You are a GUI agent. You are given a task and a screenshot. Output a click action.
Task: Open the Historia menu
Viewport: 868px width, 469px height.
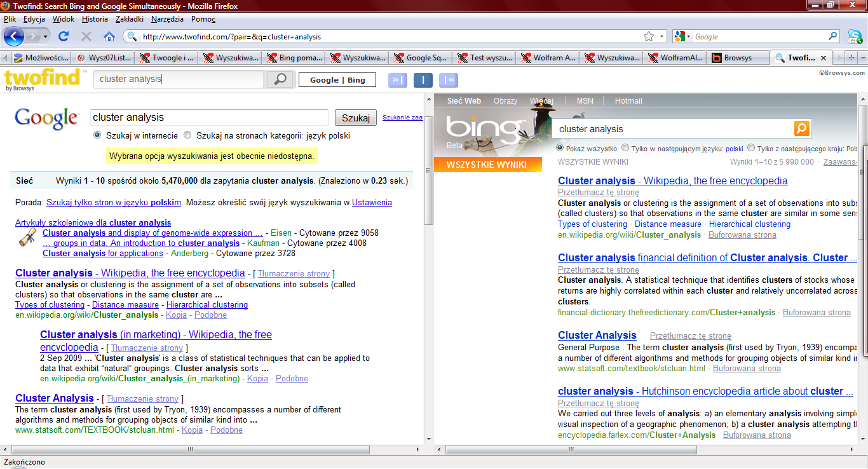95,19
